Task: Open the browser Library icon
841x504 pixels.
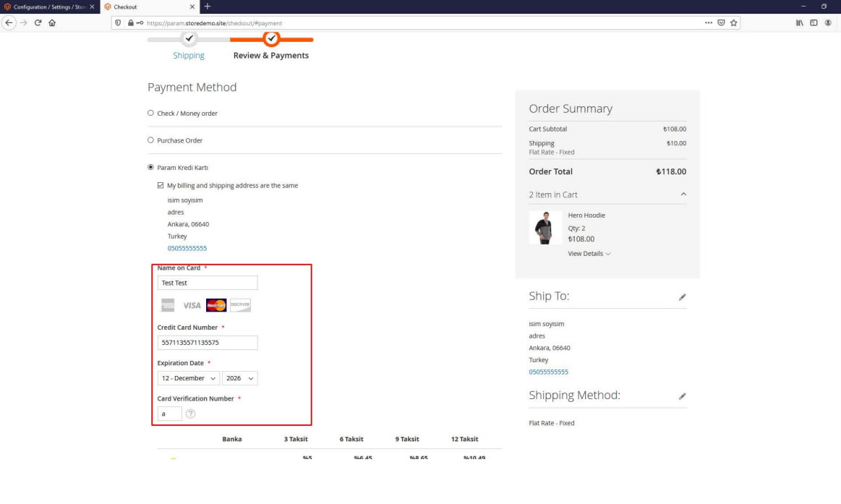Action: click(800, 23)
